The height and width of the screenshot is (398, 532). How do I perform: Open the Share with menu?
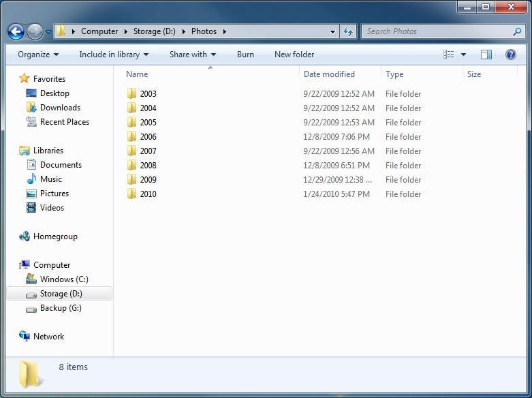coord(192,55)
